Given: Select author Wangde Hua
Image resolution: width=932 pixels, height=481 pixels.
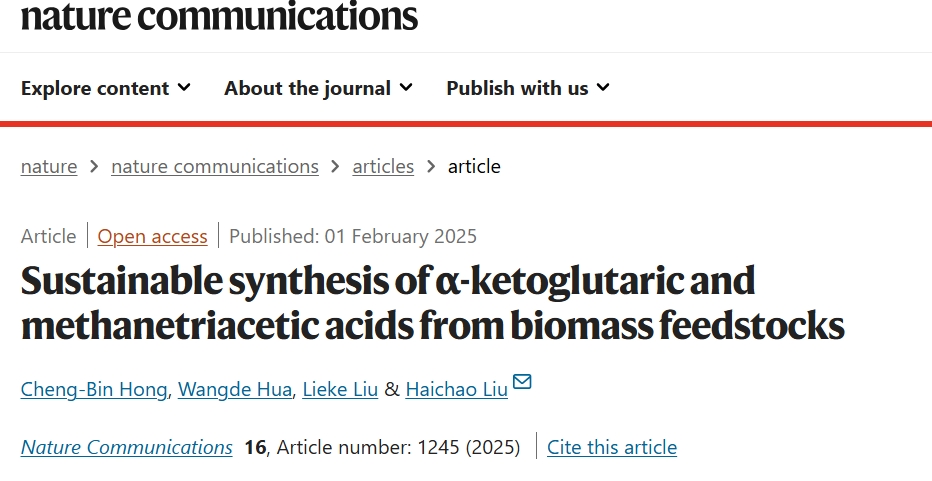Looking at the screenshot, I should point(235,389).
